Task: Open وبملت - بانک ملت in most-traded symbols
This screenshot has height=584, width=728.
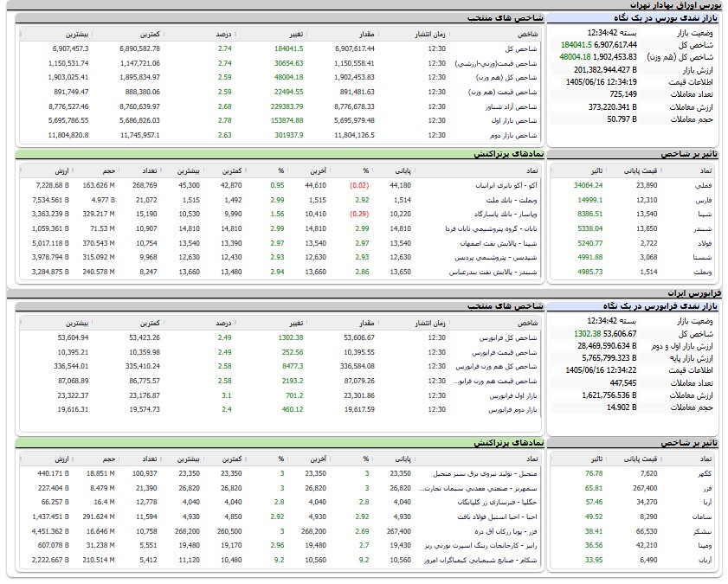Action: point(512,200)
